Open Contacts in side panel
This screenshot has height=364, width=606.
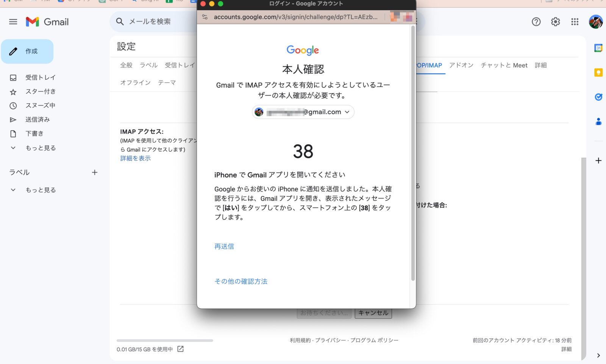click(598, 121)
